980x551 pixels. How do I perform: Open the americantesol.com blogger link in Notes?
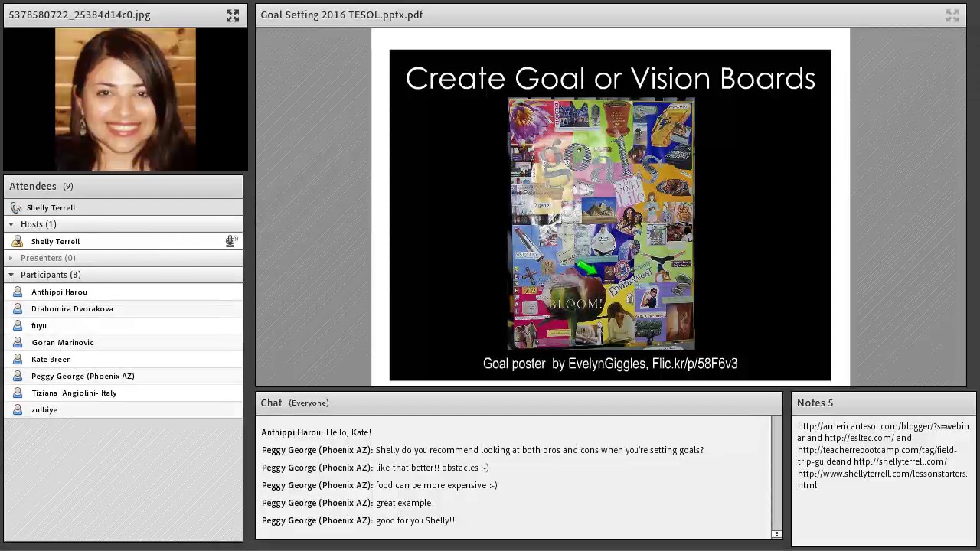[x=883, y=432]
